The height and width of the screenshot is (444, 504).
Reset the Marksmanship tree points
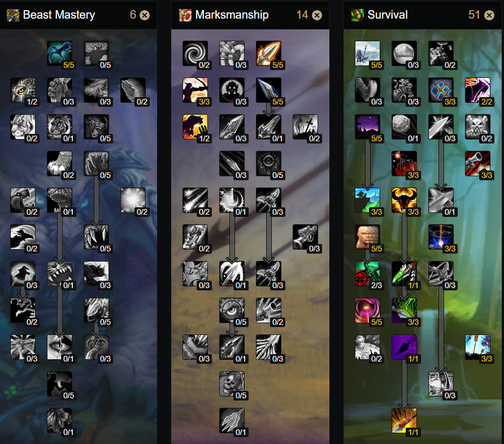pos(317,15)
